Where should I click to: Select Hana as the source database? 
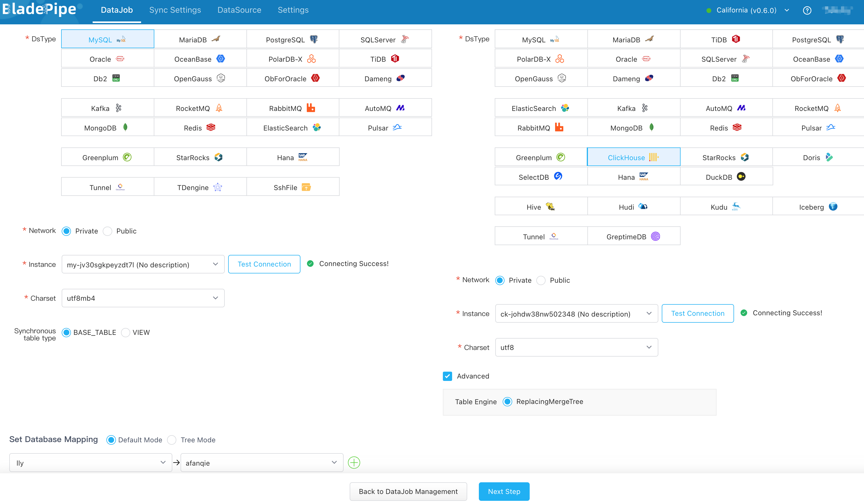293,157
